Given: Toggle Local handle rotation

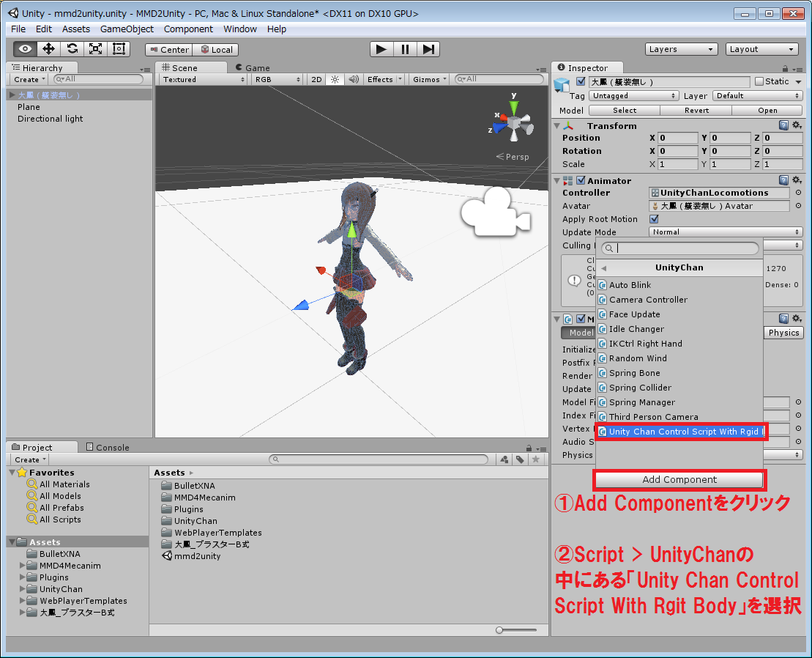Looking at the screenshot, I should point(215,50).
